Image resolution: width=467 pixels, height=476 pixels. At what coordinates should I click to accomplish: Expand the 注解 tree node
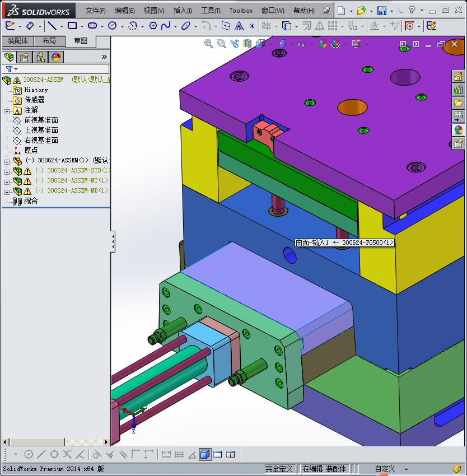(x=7, y=111)
